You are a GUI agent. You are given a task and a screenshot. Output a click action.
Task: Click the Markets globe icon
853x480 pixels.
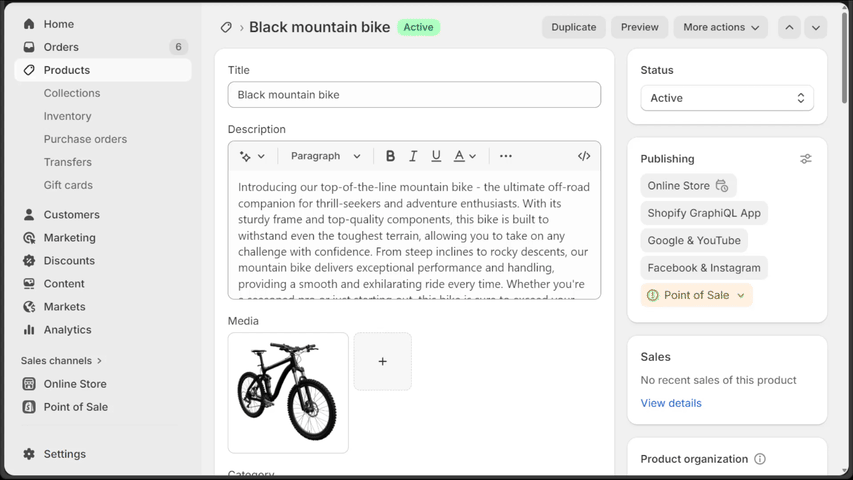tap(29, 306)
